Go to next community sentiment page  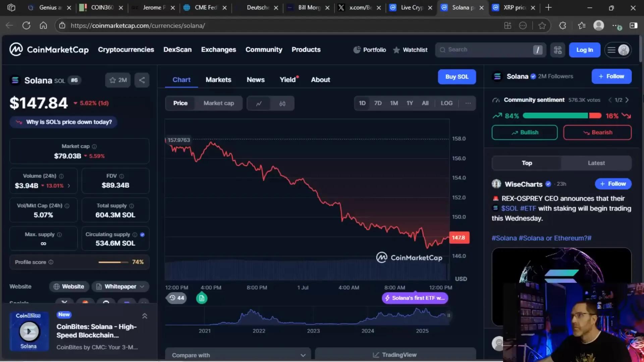click(627, 100)
